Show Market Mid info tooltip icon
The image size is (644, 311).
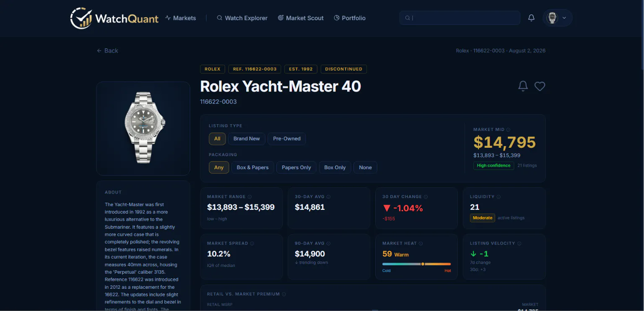[x=509, y=130]
